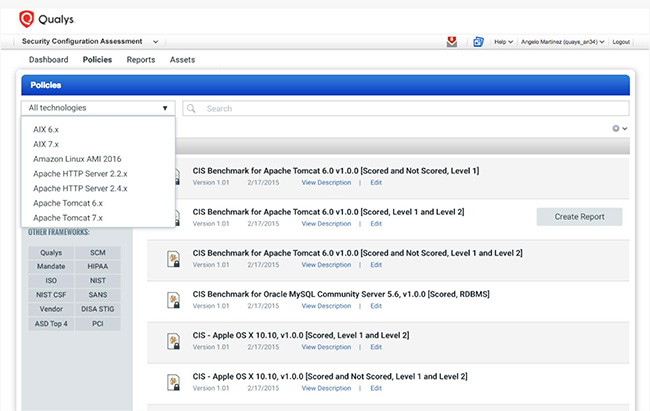
Task: Focus the policy Search field
Action: pos(406,108)
